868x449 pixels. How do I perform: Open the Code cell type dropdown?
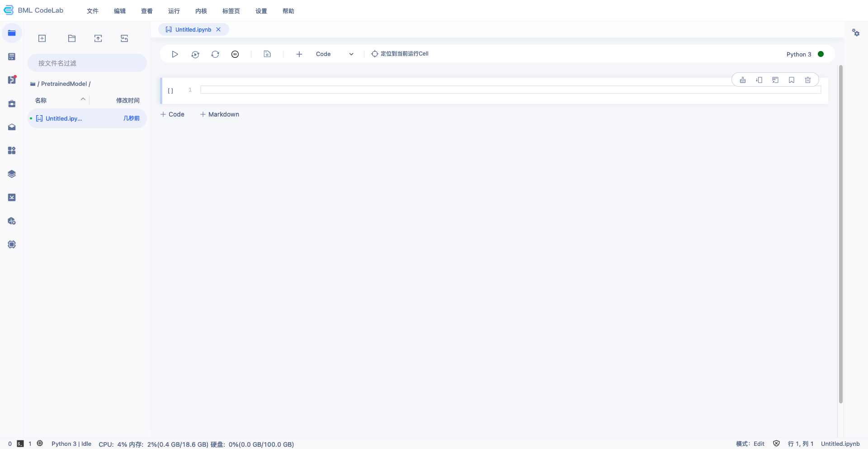point(335,54)
